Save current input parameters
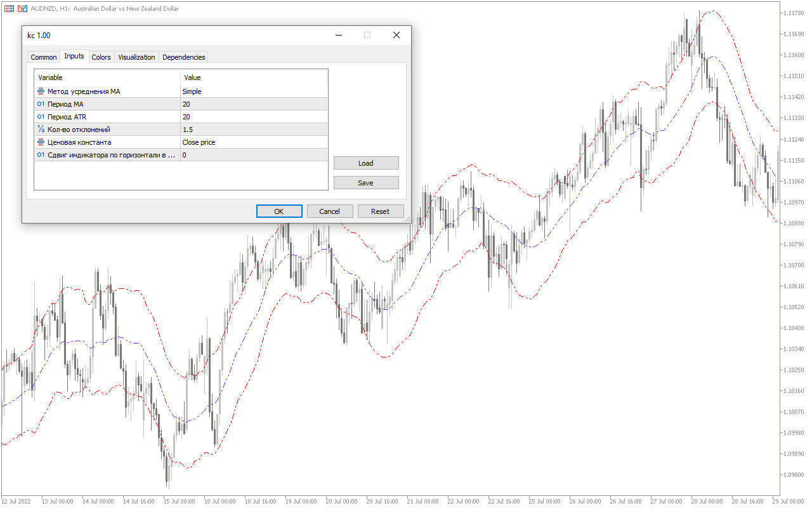812x508 pixels. tap(366, 183)
